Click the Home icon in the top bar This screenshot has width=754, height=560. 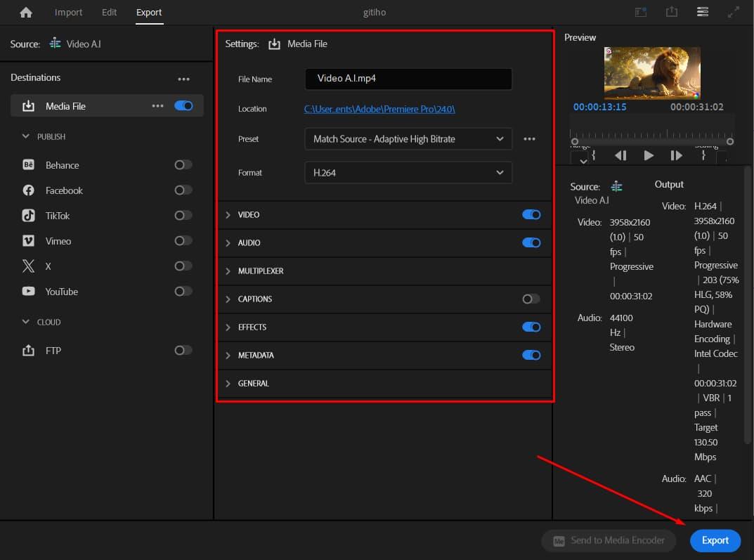[26, 12]
